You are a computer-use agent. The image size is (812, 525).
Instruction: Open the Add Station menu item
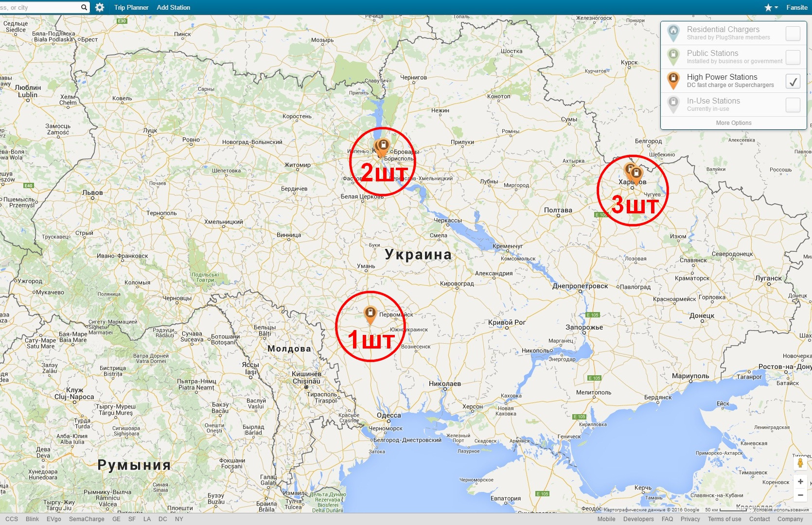coord(173,7)
